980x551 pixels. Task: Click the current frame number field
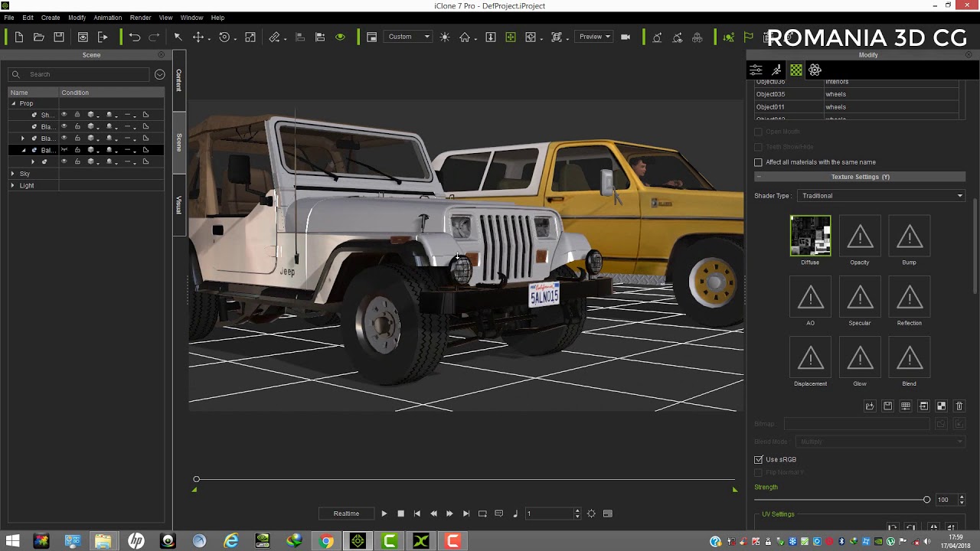(549, 514)
